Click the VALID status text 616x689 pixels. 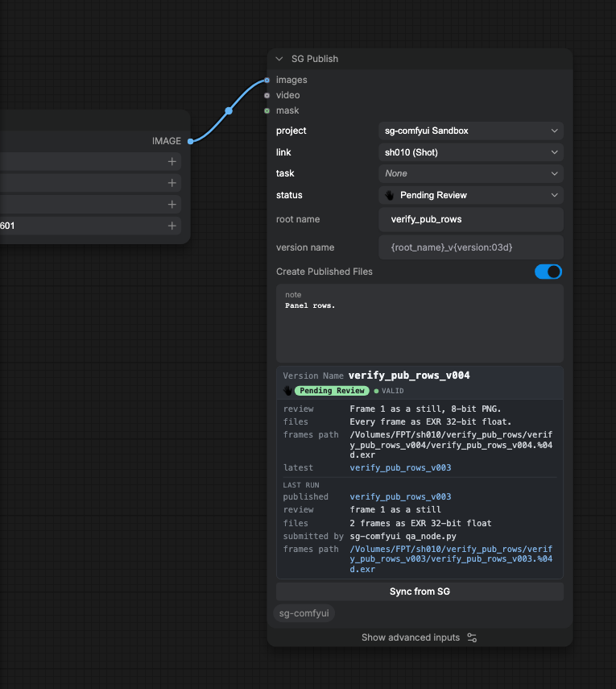point(392,391)
